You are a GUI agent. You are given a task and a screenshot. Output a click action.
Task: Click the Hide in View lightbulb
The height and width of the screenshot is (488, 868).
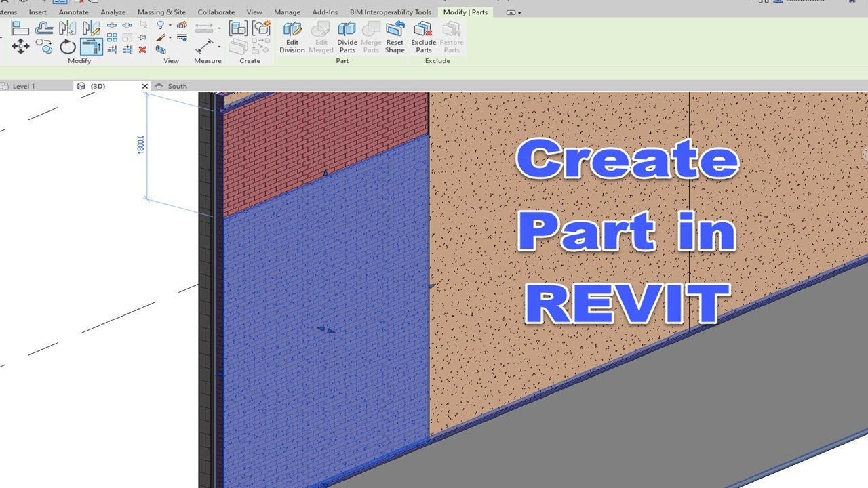(x=161, y=25)
